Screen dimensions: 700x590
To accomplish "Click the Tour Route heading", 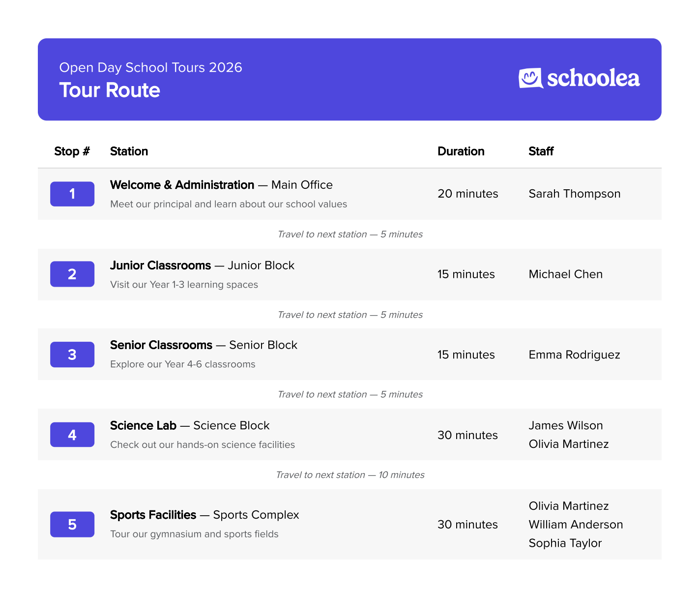I will point(109,90).
